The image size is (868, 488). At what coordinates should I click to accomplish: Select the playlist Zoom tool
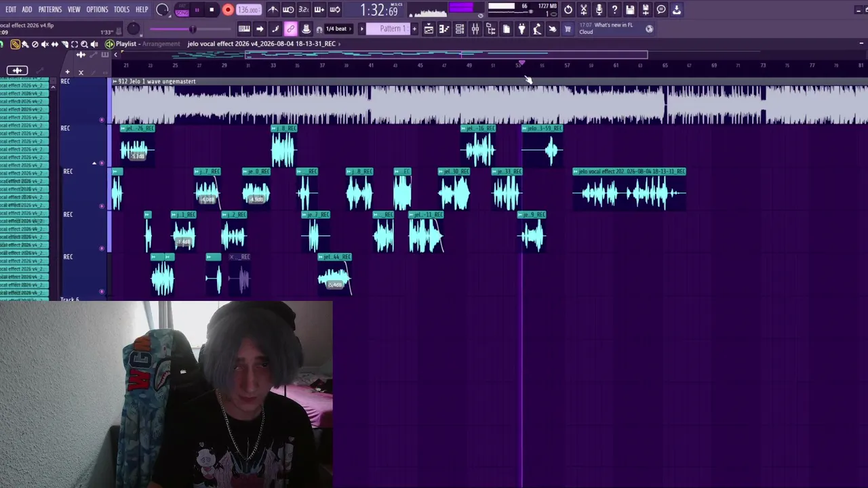coord(85,44)
